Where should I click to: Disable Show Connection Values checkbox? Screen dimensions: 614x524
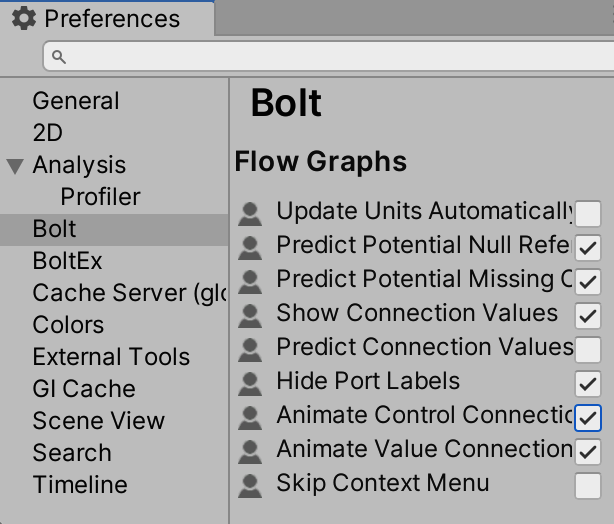588,315
